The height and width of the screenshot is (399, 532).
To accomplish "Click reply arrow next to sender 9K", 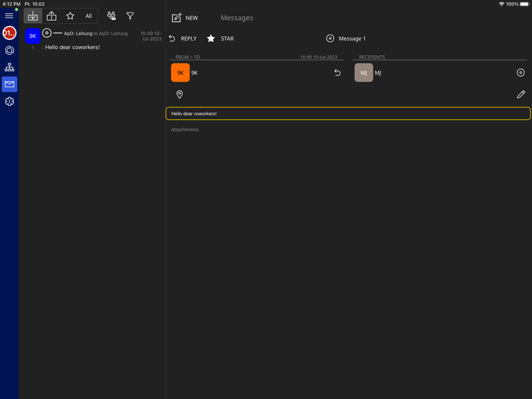I will [337, 72].
